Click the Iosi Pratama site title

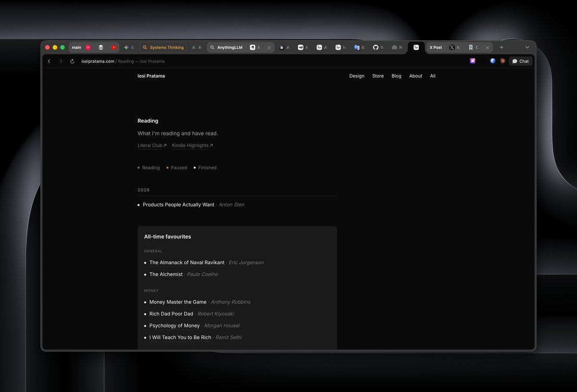pyautogui.click(x=151, y=76)
